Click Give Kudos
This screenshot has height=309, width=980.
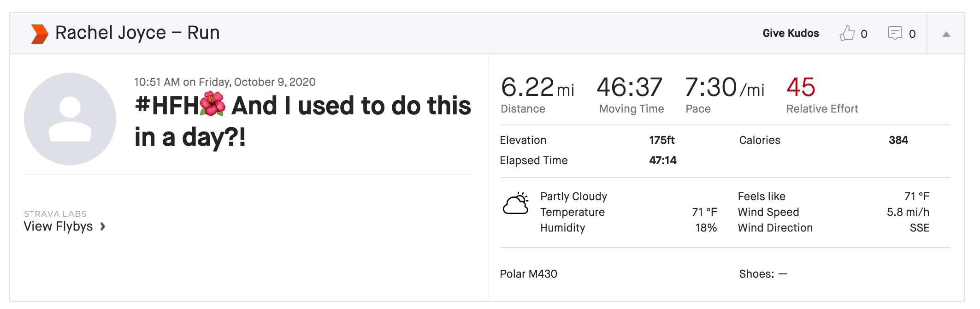791,33
